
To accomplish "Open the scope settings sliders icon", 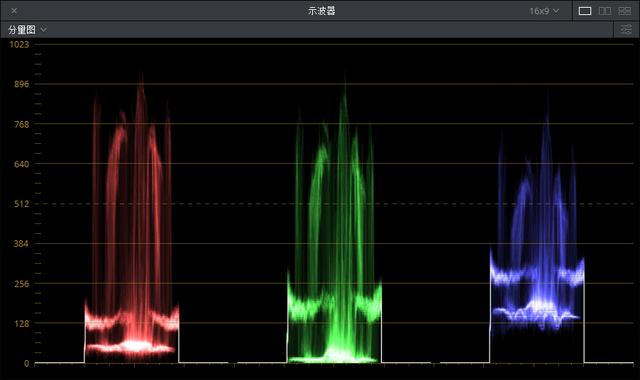I will click(x=626, y=29).
